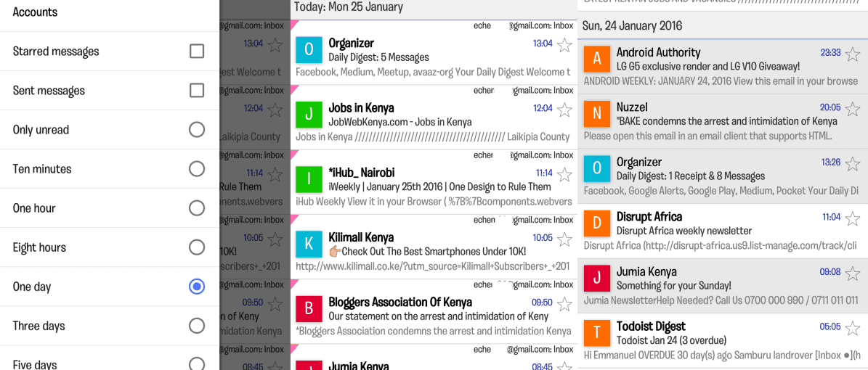Click the 20:05 time of Nuzzel email
The width and height of the screenshot is (868, 370).
tap(830, 108)
